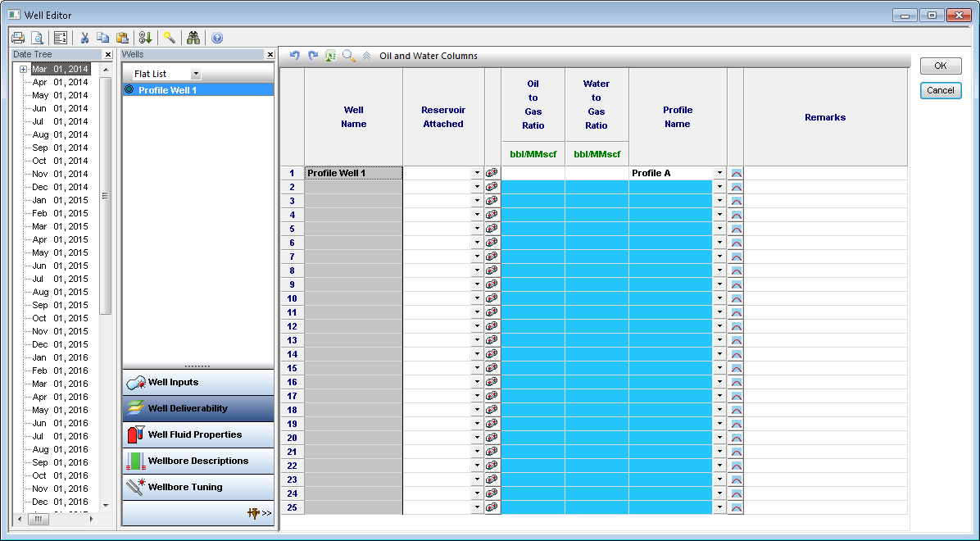Click the magnifier icon above the grid

tap(349, 56)
